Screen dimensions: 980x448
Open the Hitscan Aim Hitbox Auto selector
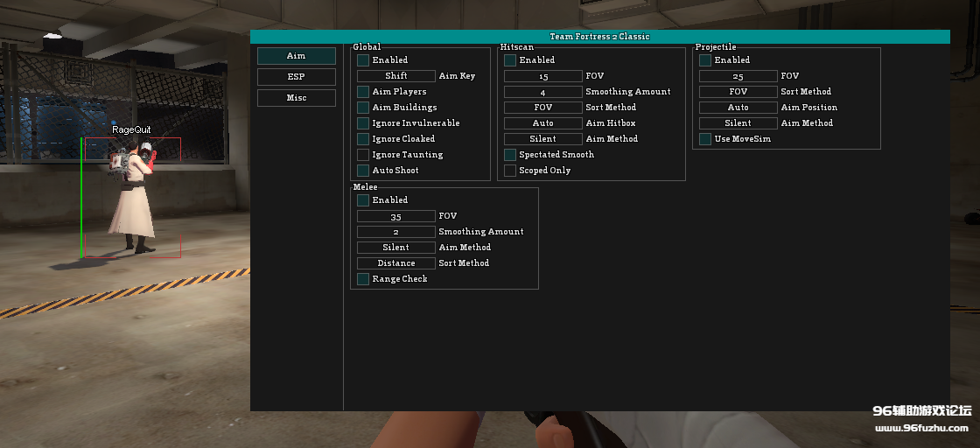(543, 123)
